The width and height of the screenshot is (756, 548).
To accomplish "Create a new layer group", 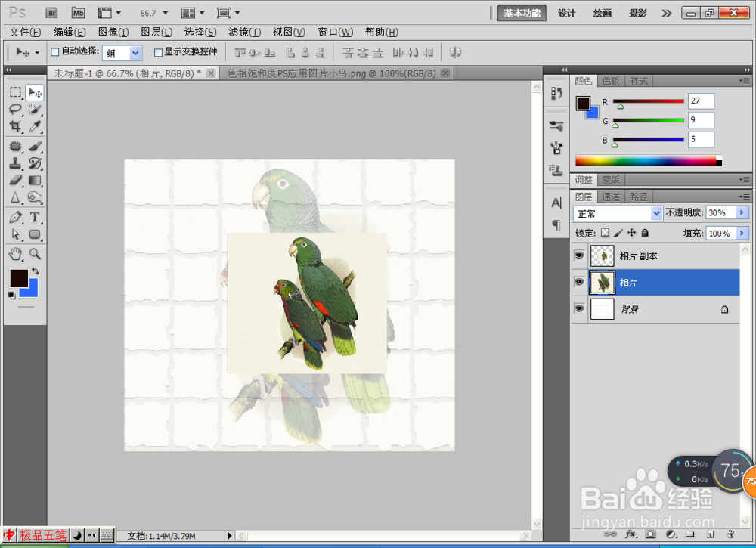I will click(690, 534).
